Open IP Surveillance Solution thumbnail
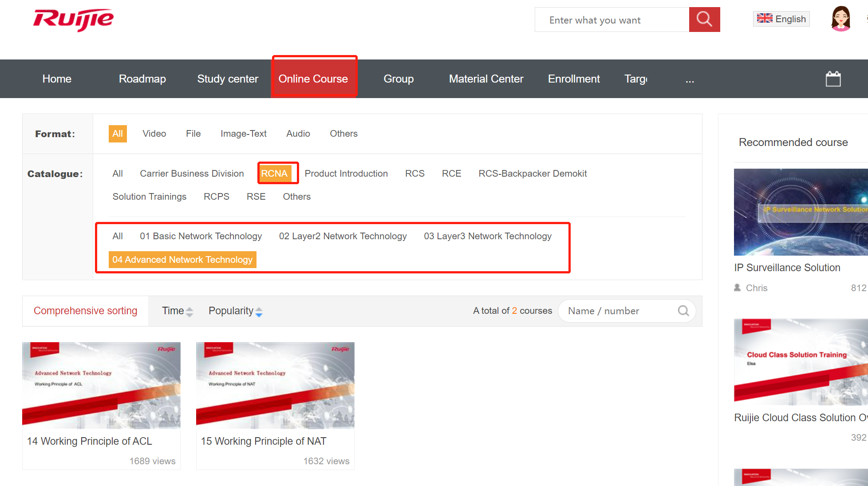Viewport: 868px width, 486px height. 801,212
